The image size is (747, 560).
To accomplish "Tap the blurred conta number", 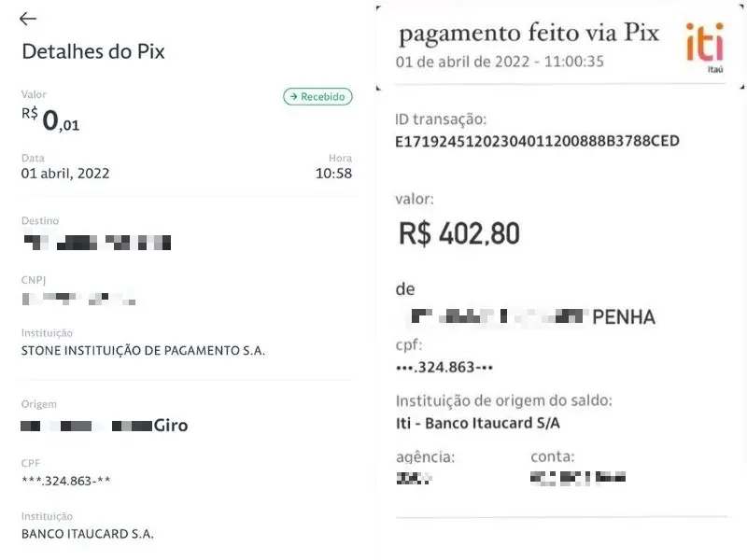I will tap(577, 478).
